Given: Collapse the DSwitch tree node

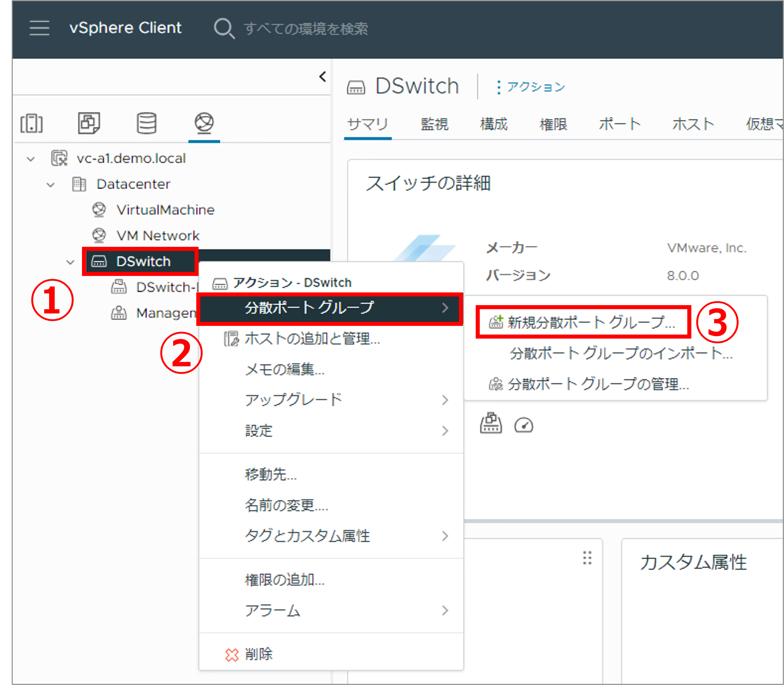Looking at the screenshot, I should click(70, 262).
